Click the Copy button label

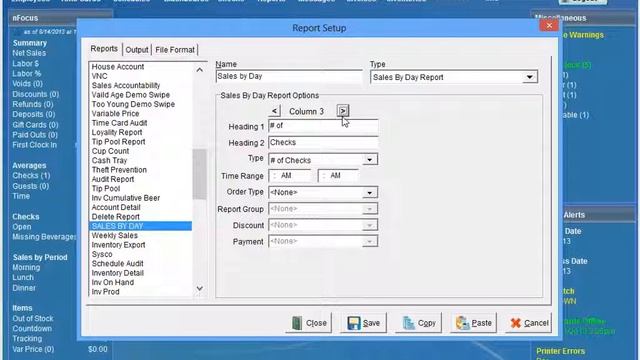tap(427, 323)
